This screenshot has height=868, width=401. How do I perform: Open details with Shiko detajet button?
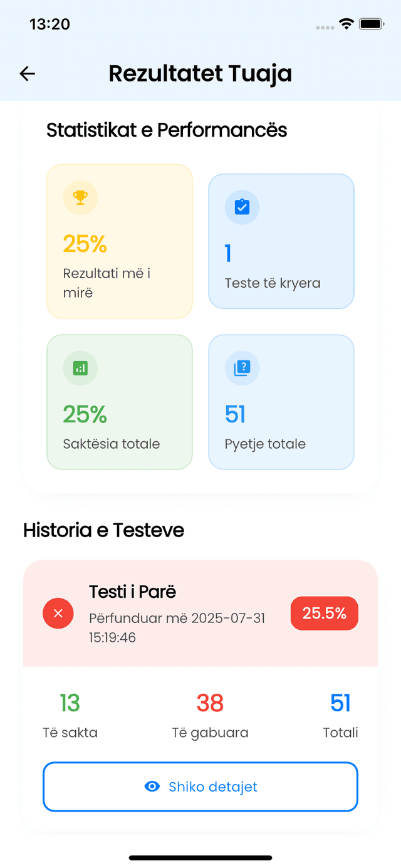click(200, 787)
